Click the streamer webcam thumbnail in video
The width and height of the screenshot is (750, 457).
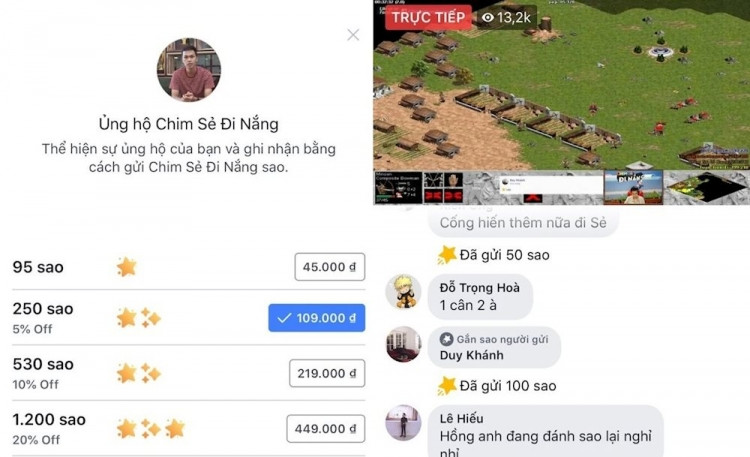click(633, 187)
